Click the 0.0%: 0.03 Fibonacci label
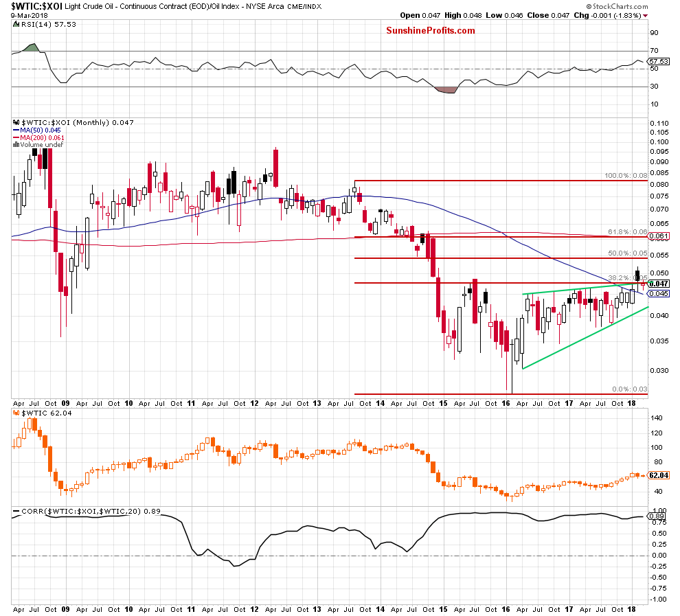 tap(630, 389)
